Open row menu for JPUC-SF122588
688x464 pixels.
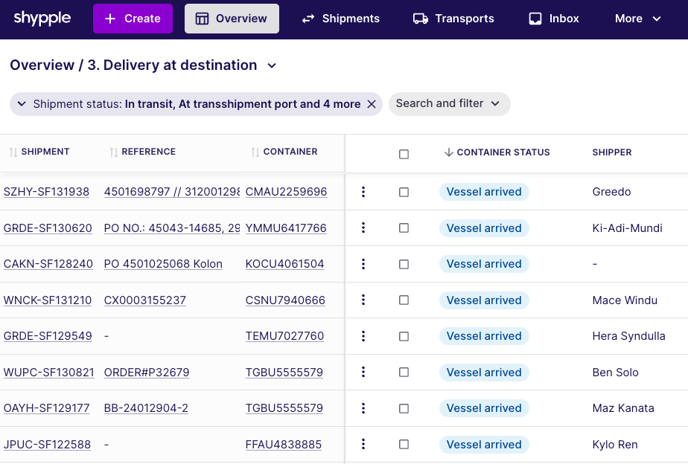point(363,444)
